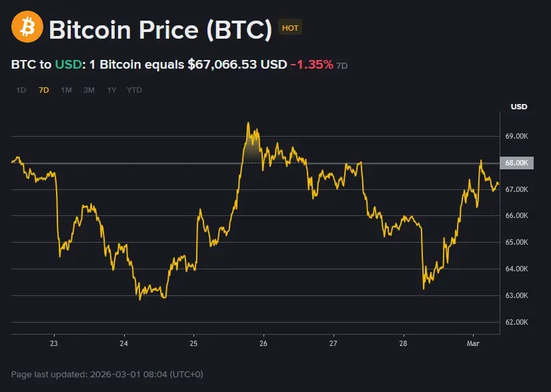Viewport: 551px width, 392px height.
Task: Click the HOT badge beside the title
Action: (x=290, y=28)
